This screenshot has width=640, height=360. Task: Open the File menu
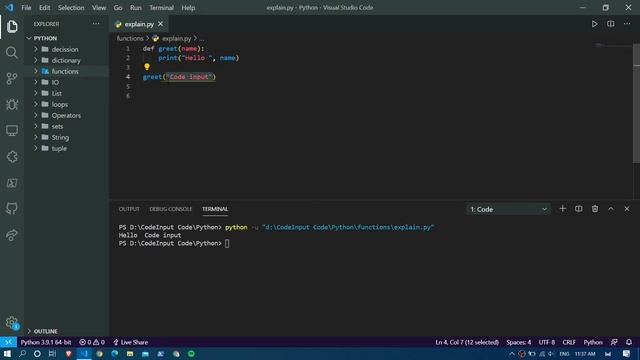click(26, 8)
